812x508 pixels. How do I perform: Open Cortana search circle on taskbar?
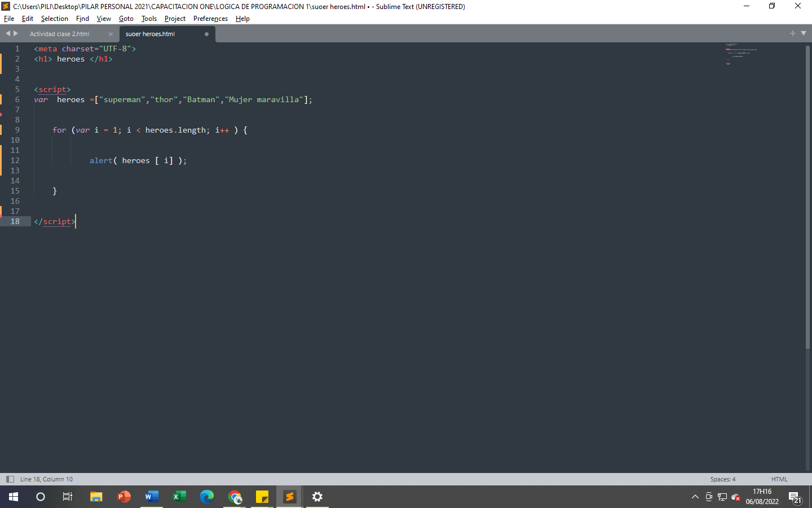[x=41, y=497]
